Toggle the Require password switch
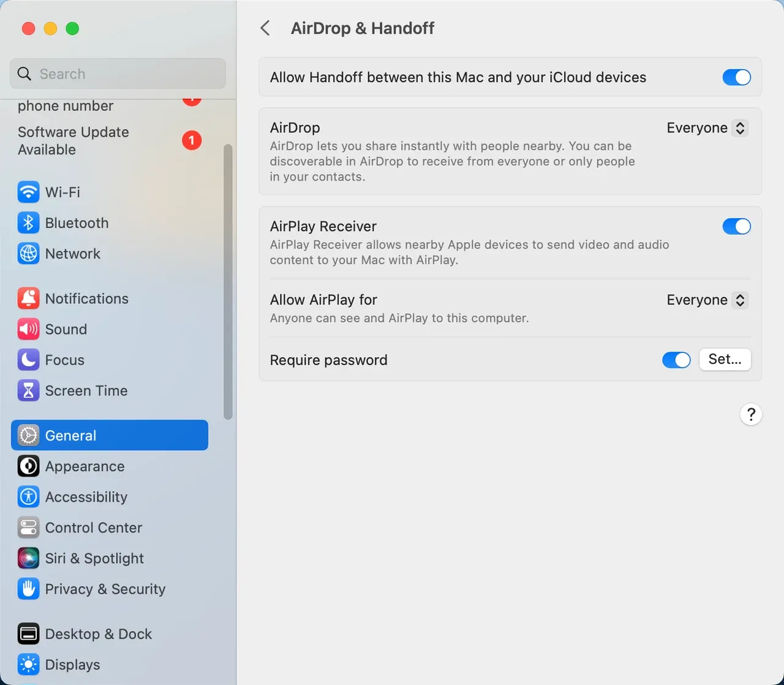Viewport: 784px width, 685px height. click(676, 360)
